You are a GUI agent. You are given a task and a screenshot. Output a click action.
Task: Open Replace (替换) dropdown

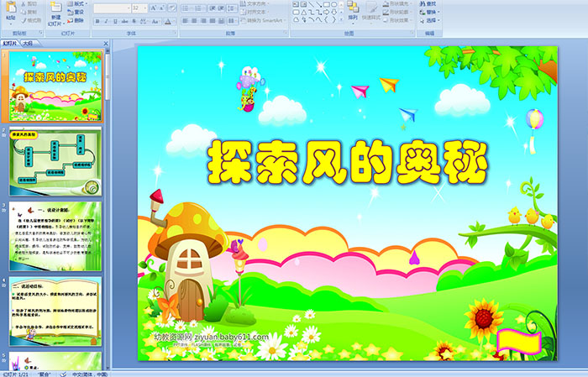tap(430, 12)
